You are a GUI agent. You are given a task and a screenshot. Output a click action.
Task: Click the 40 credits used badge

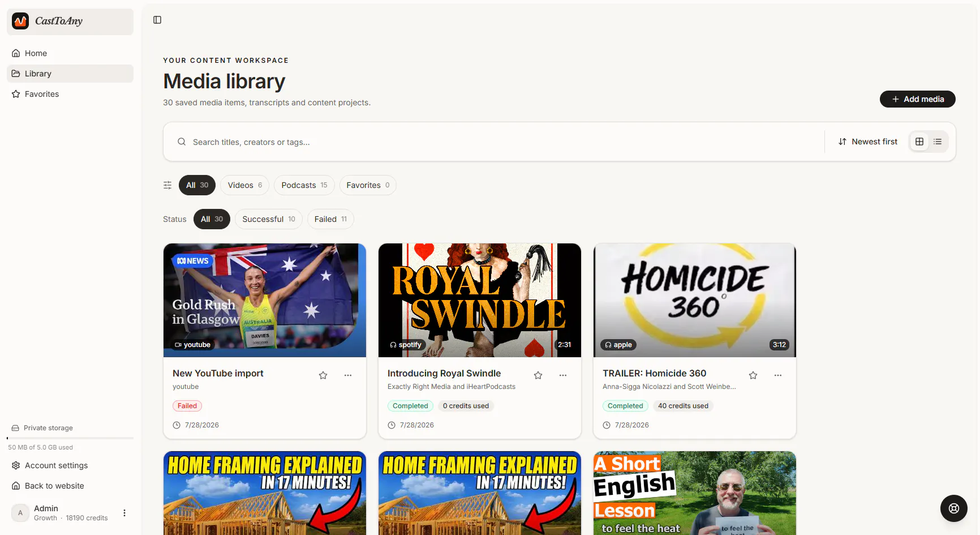coord(683,406)
